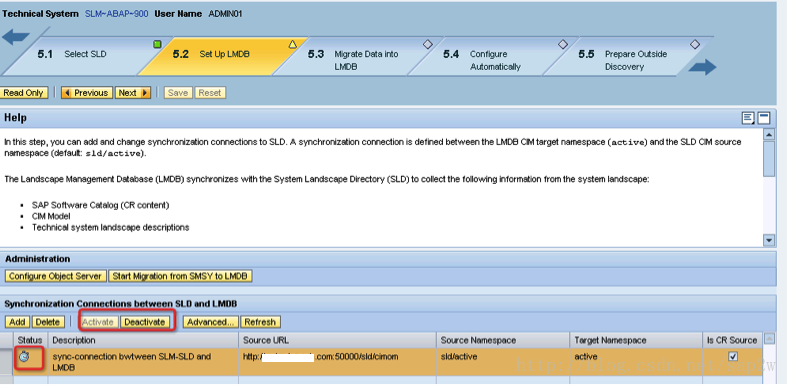Click the Reset button
The height and width of the screenshot is (385, 787).
(210, 93)
